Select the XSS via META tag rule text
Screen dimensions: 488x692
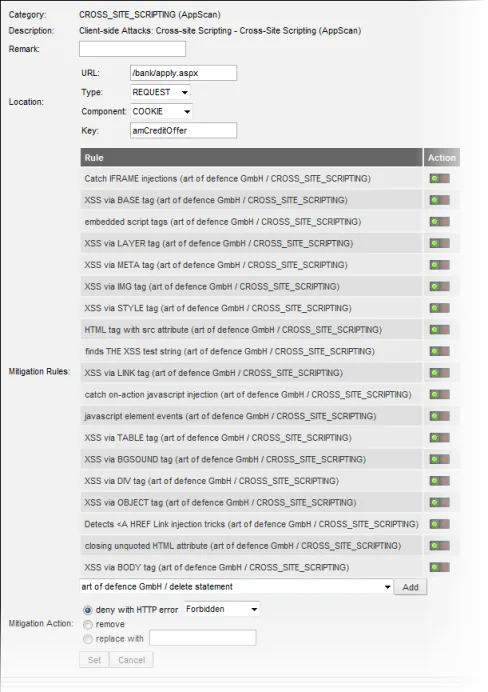tap(216, 265)
